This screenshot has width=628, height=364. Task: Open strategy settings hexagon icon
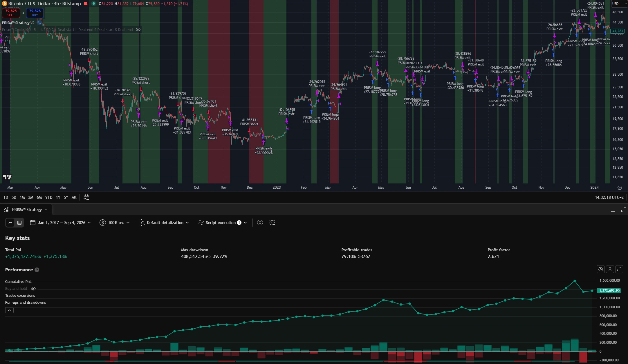point(260,223)
